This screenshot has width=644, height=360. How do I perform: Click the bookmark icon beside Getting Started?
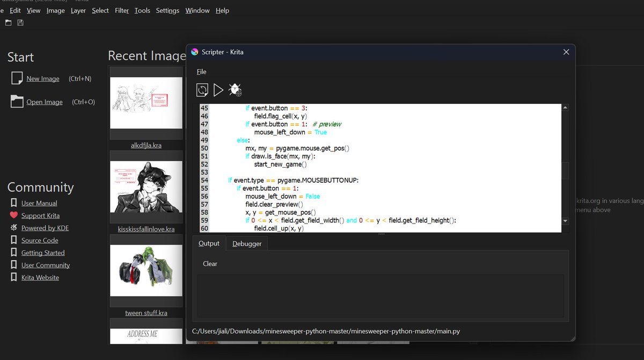[x=14, y=253]
